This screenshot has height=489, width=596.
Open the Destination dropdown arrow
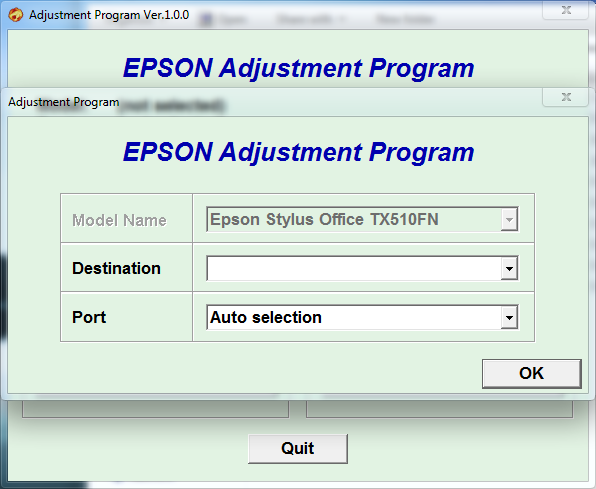coord(509,268)
